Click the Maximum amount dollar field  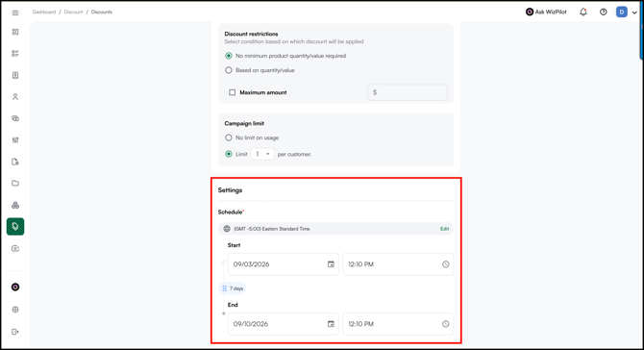[407, 92]
